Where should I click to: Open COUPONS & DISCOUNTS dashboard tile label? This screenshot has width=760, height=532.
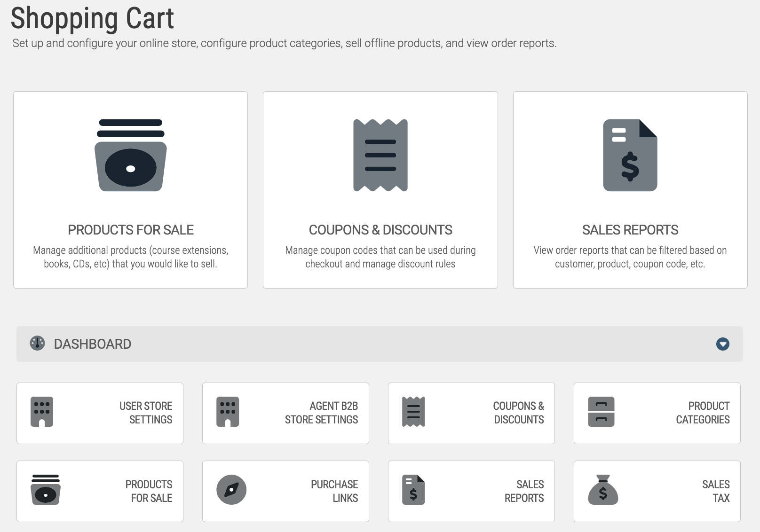pyautogui.click(x=518, y=413)
